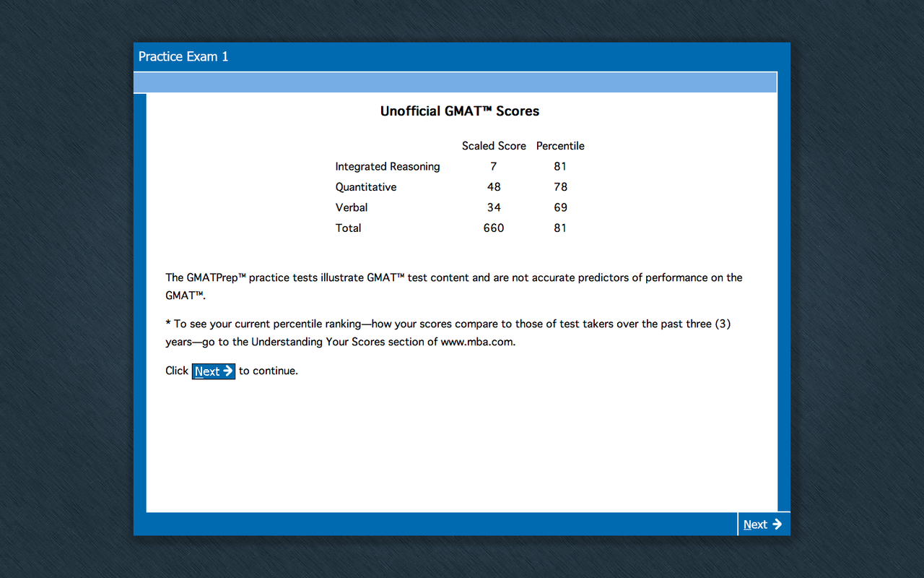The height and width of the screenshot is (578, 924).
Task: Select the "Practice Exam 1" window title
Action: (x=183, y=56)
